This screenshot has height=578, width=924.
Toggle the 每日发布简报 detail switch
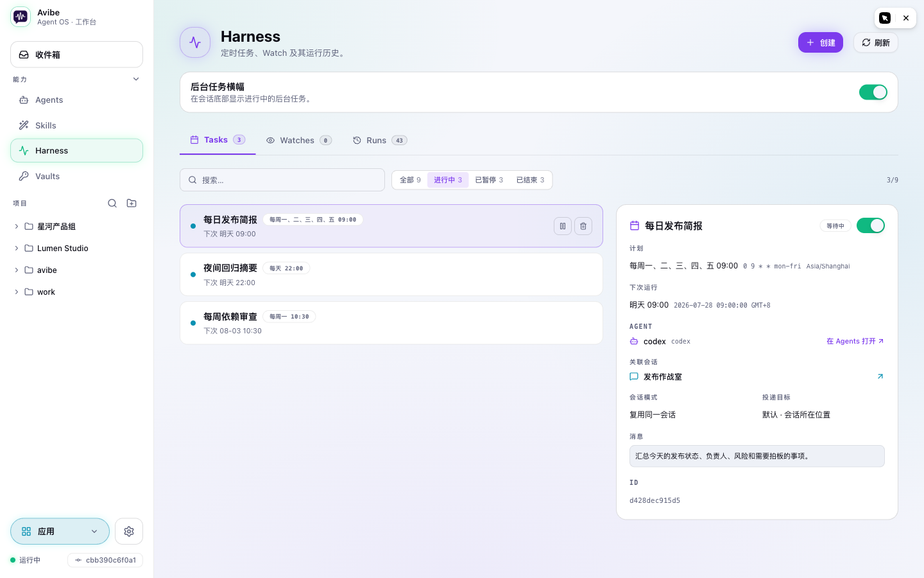pos(871,225)
